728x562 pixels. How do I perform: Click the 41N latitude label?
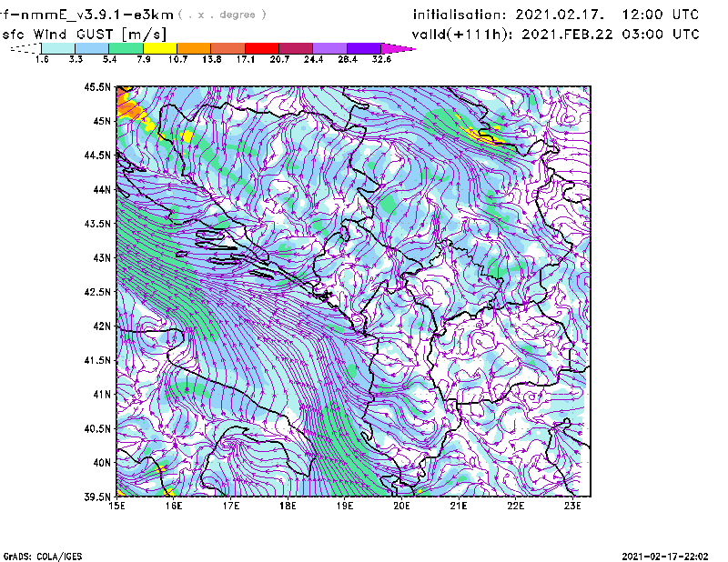(x=102, y=394)
